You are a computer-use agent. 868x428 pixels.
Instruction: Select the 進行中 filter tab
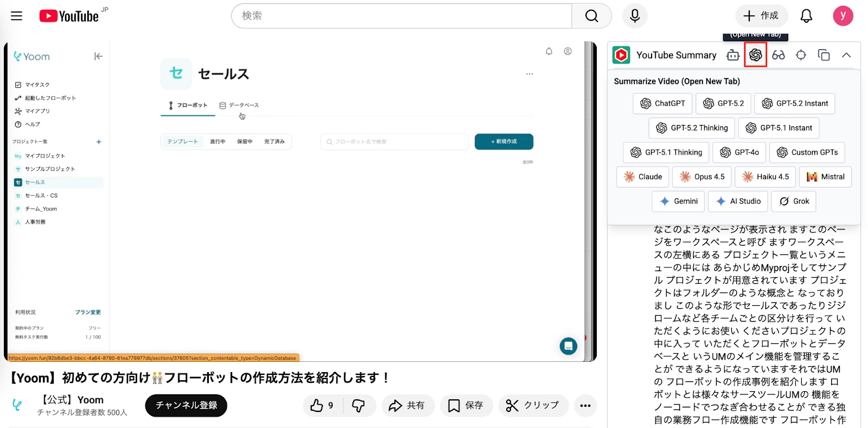click(x=218, y=142)
